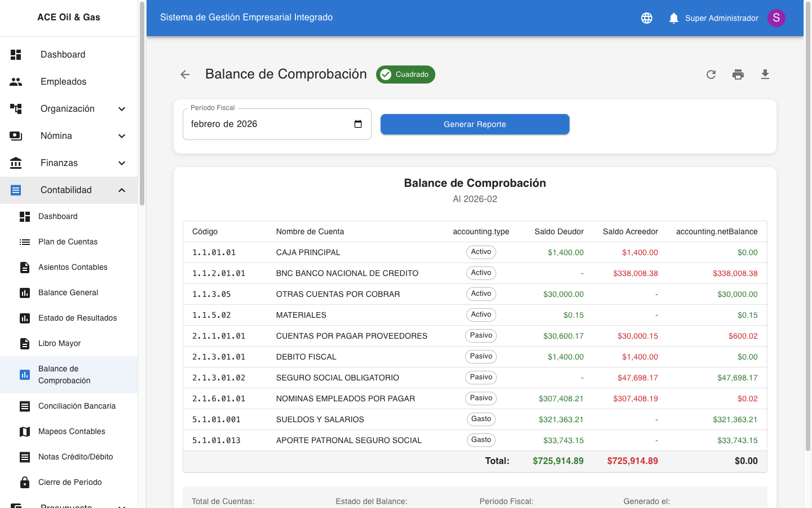Select Conciliación Bancaria in sidebar

[x=77, y=406]
